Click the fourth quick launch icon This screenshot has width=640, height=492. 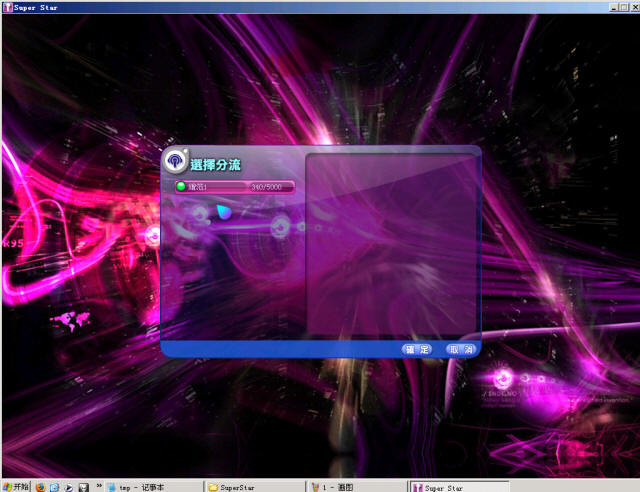click(x=83, y=487)
